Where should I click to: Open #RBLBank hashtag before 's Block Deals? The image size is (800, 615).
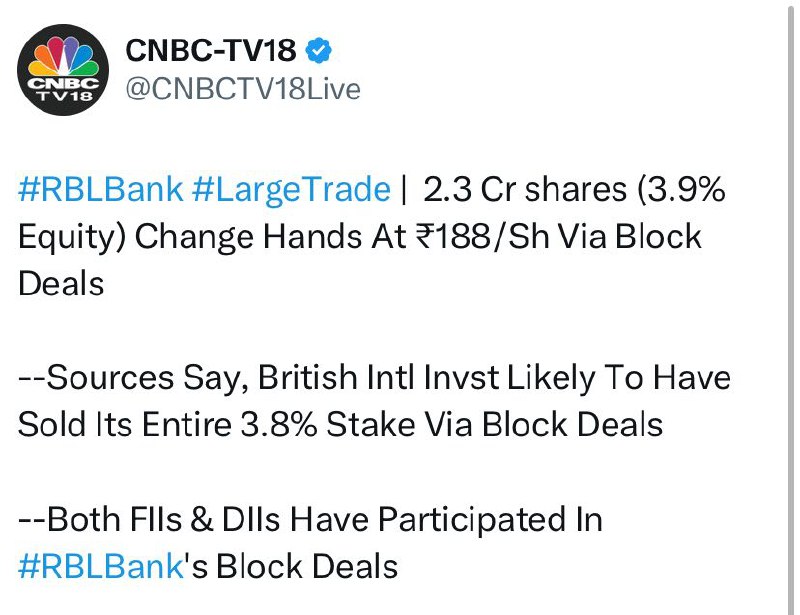pyautogui.click(x=101, y=567)
